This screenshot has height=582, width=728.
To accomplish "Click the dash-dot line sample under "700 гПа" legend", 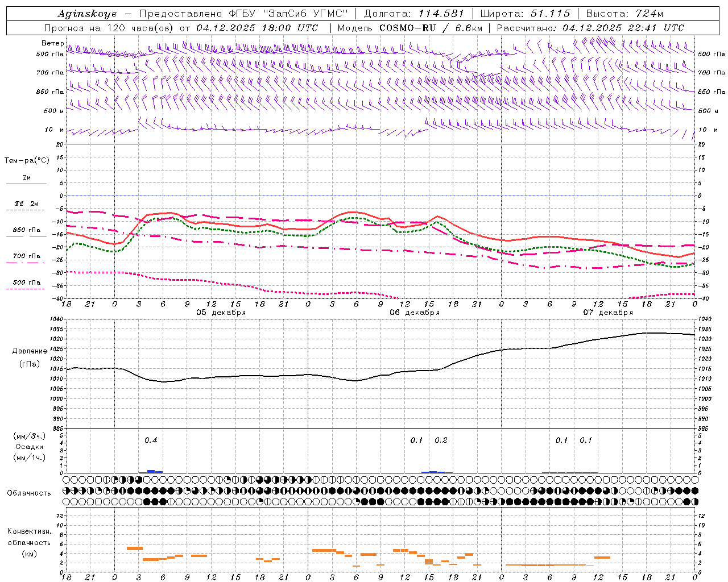I will tap(26, 263).
